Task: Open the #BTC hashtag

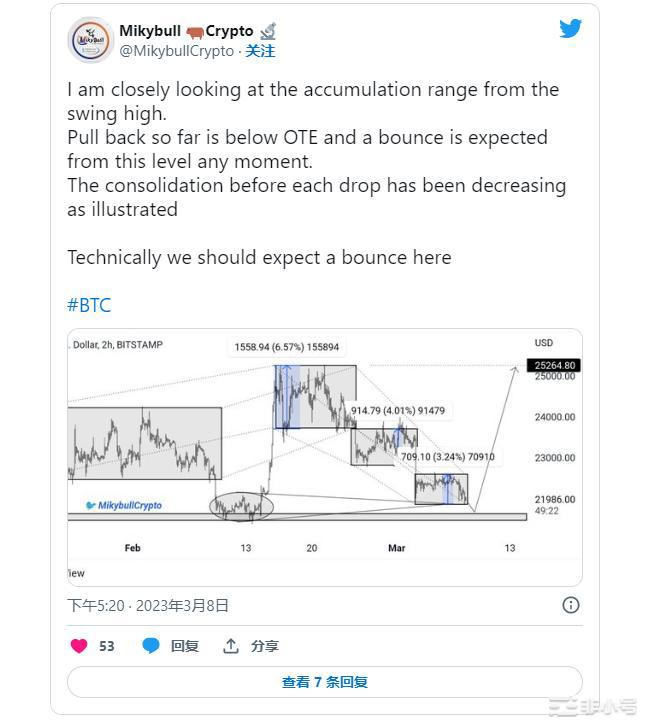Action: (89, 305)
